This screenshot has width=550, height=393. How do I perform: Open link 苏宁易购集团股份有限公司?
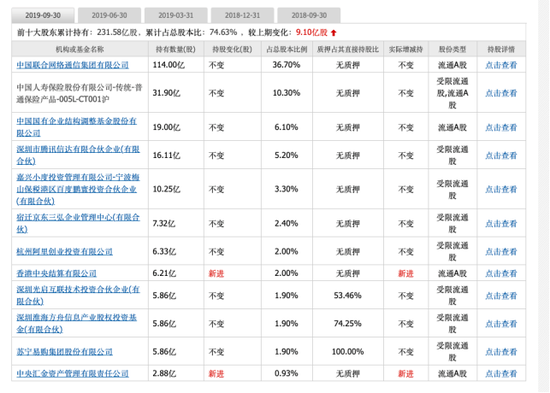point(65,352)
